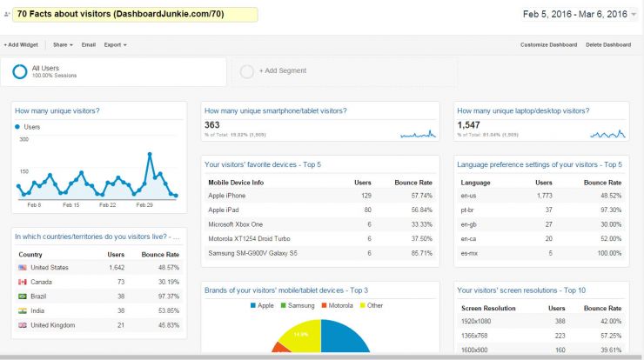
Task: Open the countries/territories widget title
Action: (x=97, y=237)
